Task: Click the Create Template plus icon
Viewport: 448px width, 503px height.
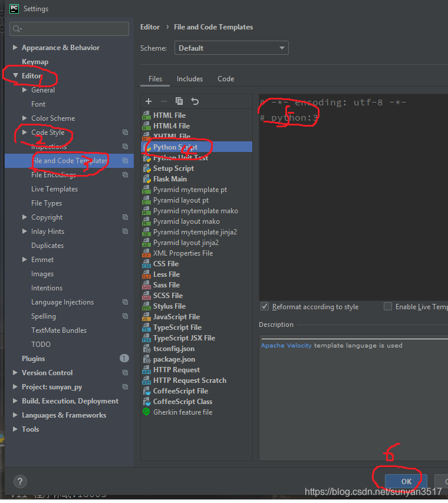Action: point(149,101)
